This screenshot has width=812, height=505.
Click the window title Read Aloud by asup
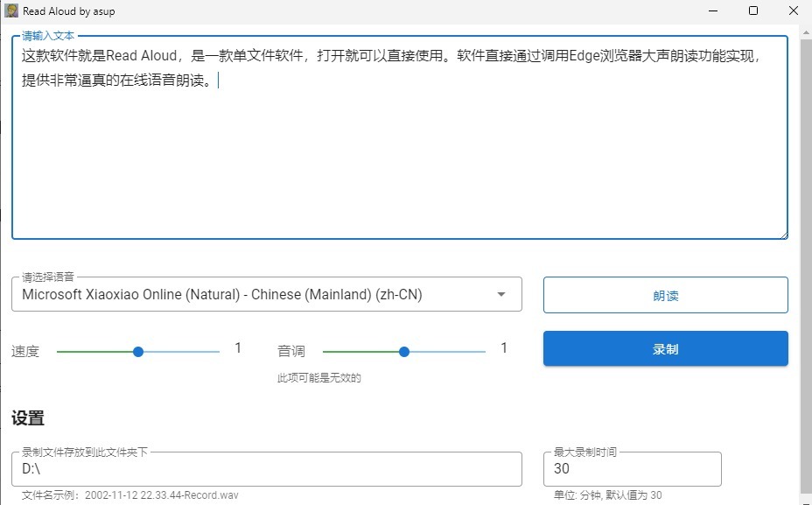tap(68, 11)
